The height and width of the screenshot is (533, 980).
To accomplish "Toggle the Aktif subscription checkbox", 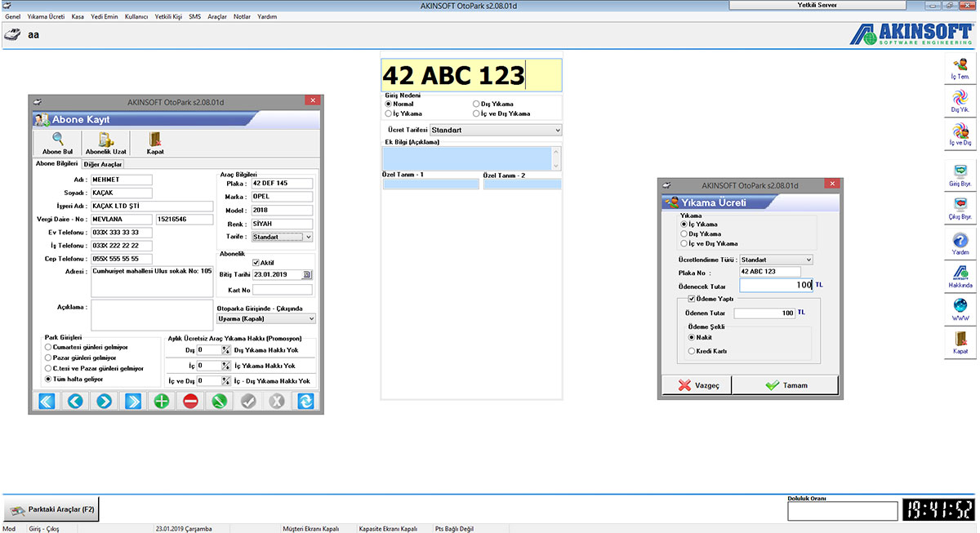I will click(256, 262).
